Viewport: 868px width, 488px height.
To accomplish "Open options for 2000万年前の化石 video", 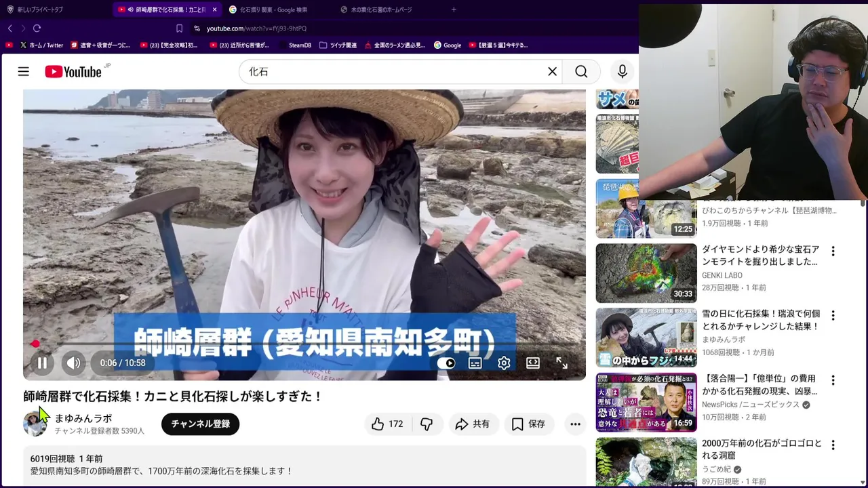I will [x=833, y=445].
